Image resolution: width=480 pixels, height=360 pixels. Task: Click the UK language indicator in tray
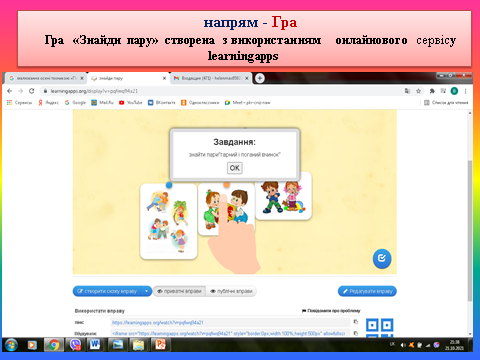click(x=392, y=344)
